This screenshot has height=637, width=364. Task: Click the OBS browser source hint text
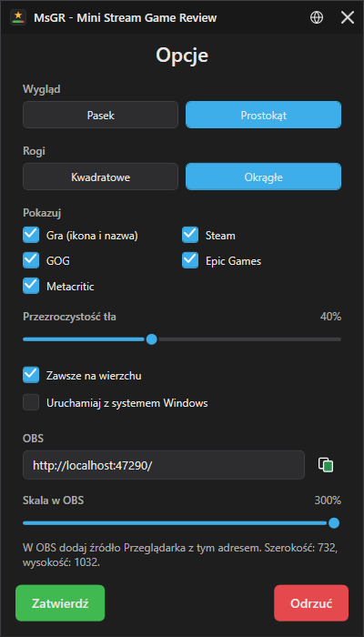[x=181, y=555]
